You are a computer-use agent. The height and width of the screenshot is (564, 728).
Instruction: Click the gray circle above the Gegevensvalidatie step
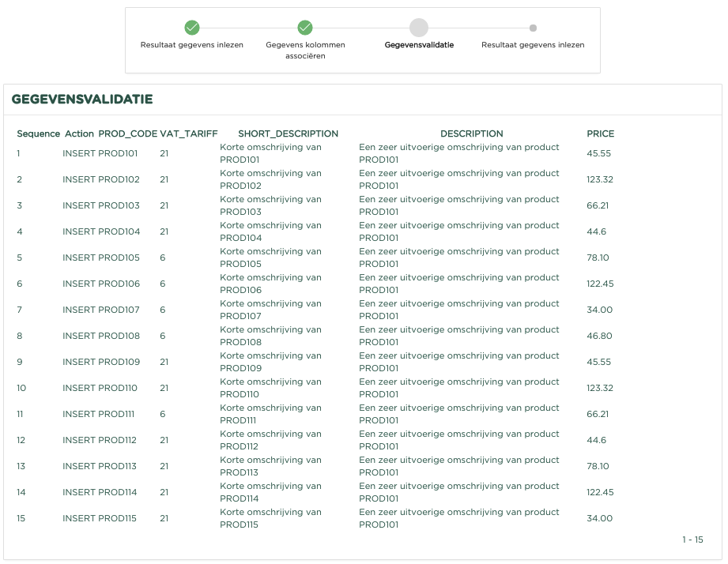[x=419, y=28]
